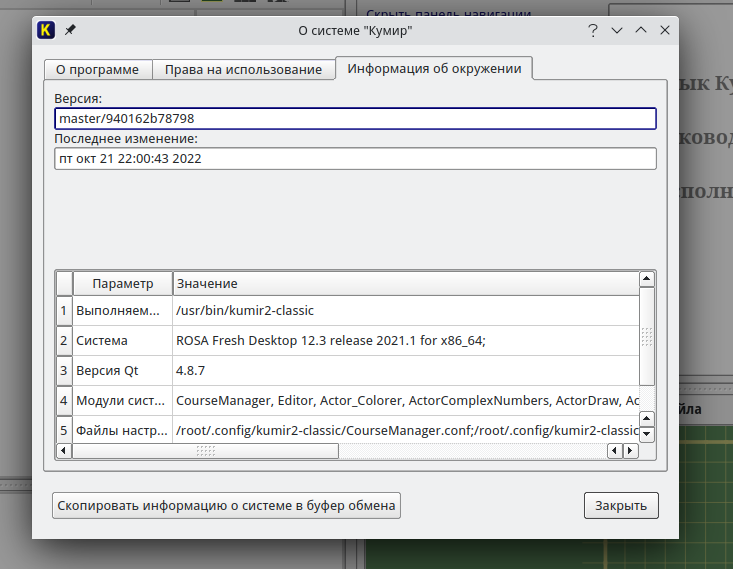
Task: Click the Версия input field
Action: [x=355, y=119]
